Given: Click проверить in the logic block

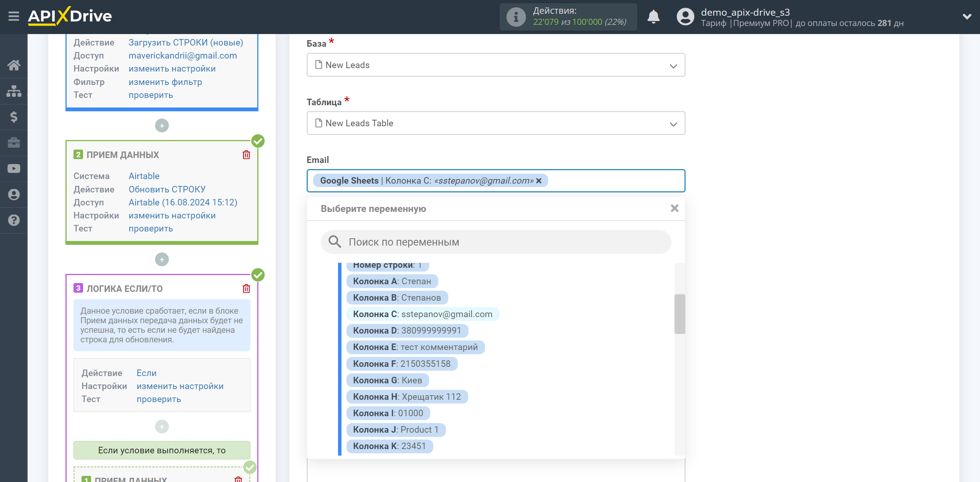Looking at the screenshot, I should [158, 399].
